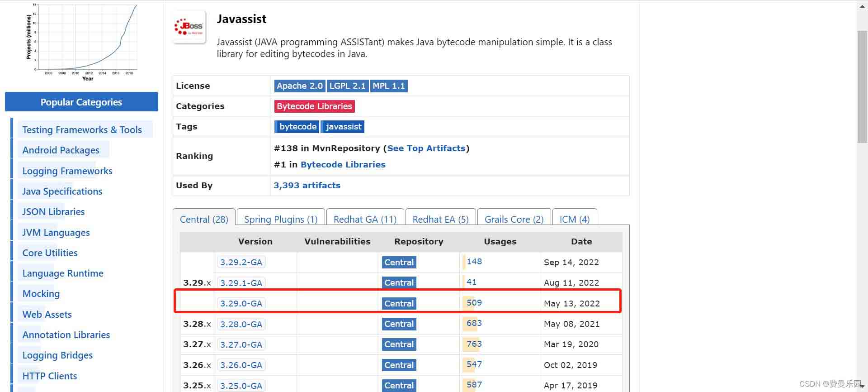
Task: Select the ICM tab
Action: point(574,220)
